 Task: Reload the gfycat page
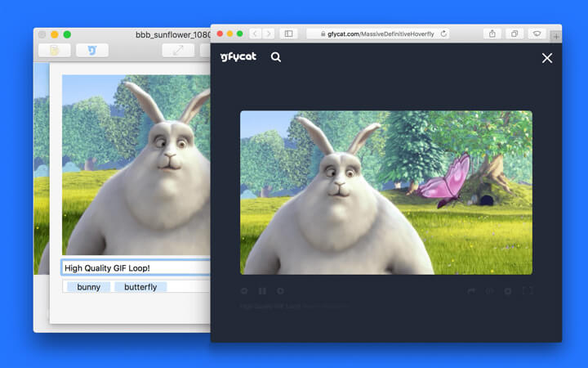(x=443, y=34)
